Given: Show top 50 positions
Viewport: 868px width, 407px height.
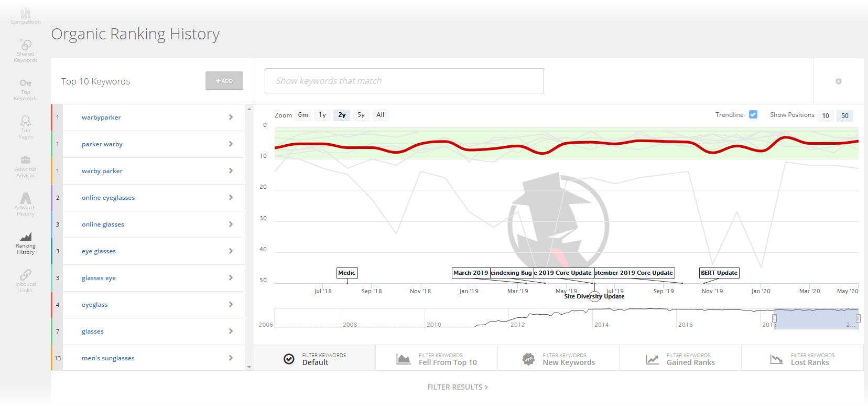Looking at the screenshot, I should [845, 115].
